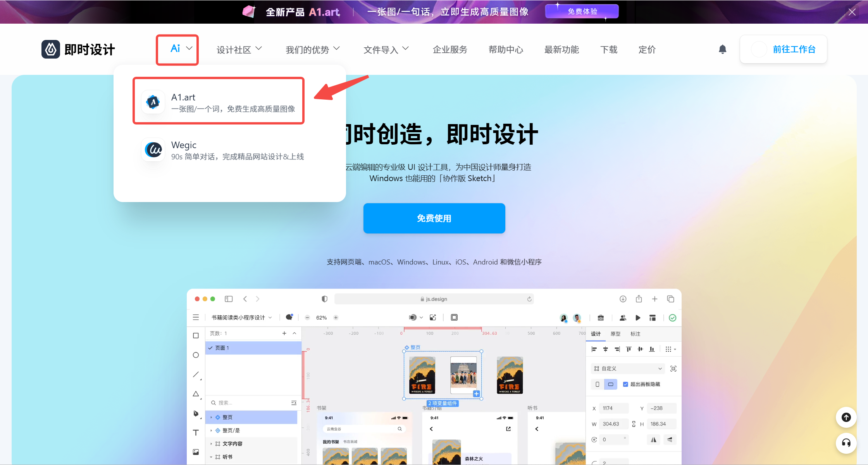Click the zoom in plus button

pos(336,318)
